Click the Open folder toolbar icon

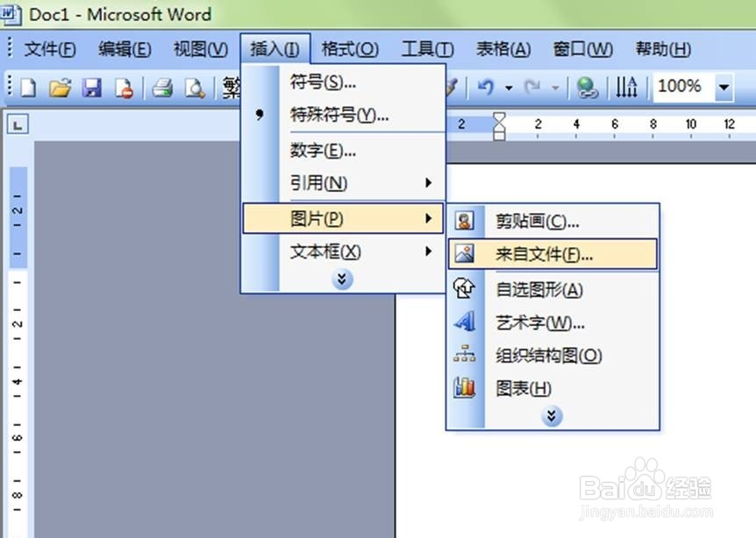coord(61,88)
